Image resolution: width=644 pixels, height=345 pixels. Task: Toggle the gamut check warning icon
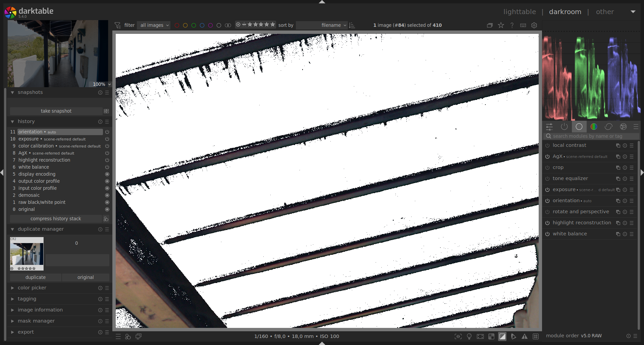click(525, 336)
